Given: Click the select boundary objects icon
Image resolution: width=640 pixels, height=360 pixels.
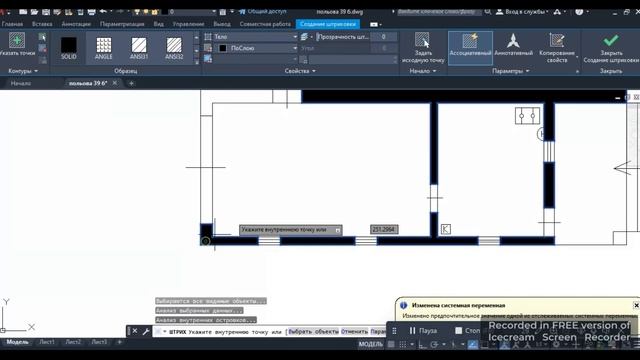Looking at the screenshot, I should tap(42, 37).
